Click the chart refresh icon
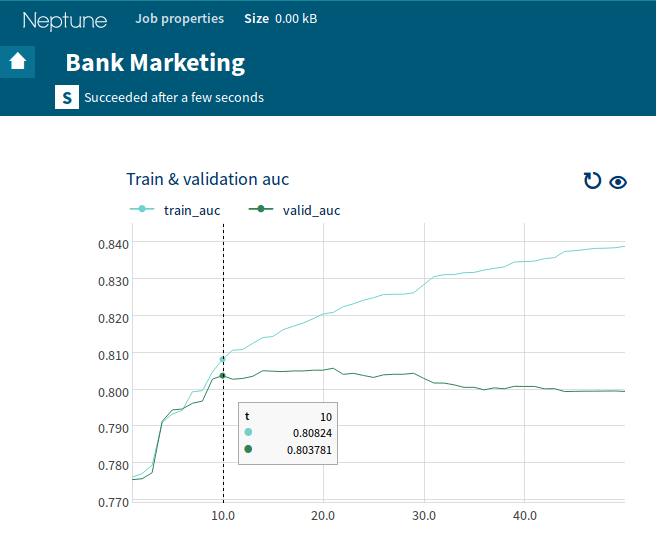The width and height of the screenshot is (656, 542). [x=592, y=180]
